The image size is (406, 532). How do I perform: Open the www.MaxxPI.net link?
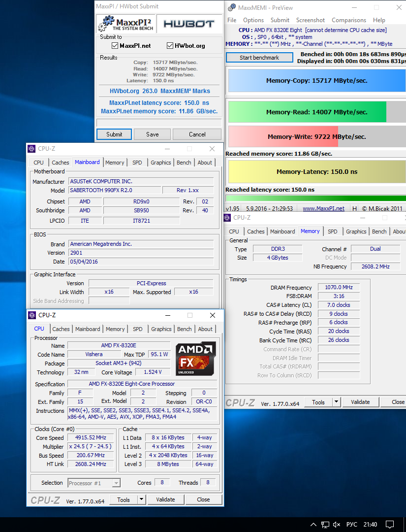[323, 208]
